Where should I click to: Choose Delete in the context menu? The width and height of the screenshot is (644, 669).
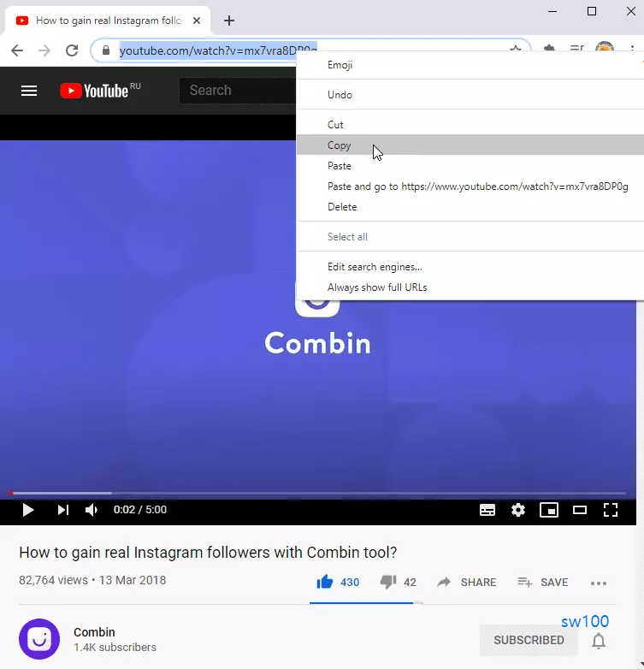[x=470, y=207]
